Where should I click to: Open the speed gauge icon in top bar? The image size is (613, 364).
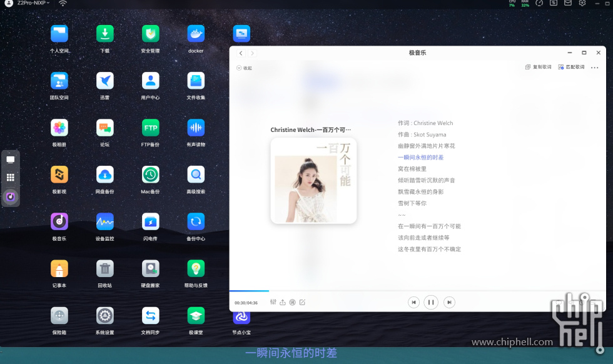(539, 3)
